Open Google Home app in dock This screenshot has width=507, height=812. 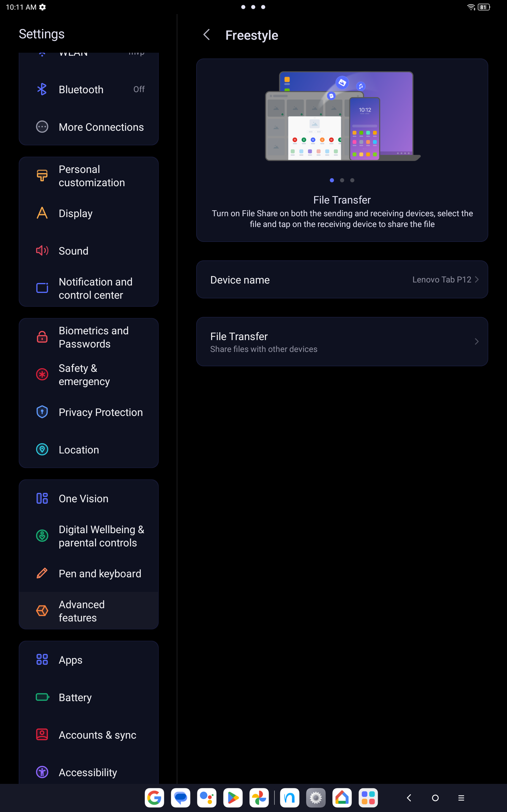(x=342, y=798)
